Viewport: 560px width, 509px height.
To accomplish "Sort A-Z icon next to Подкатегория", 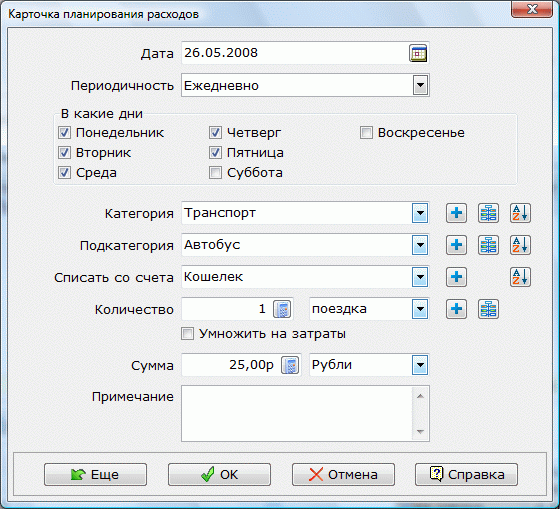I will [x=520, y=245].
